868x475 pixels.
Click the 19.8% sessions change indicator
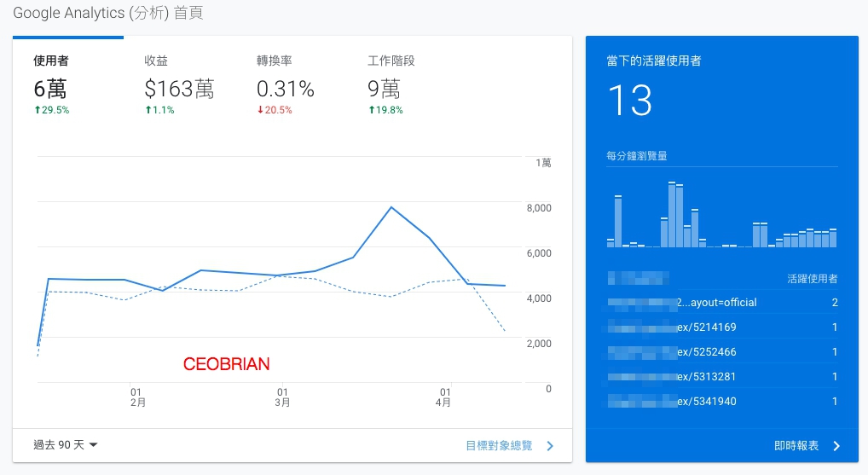coord(385,110)
